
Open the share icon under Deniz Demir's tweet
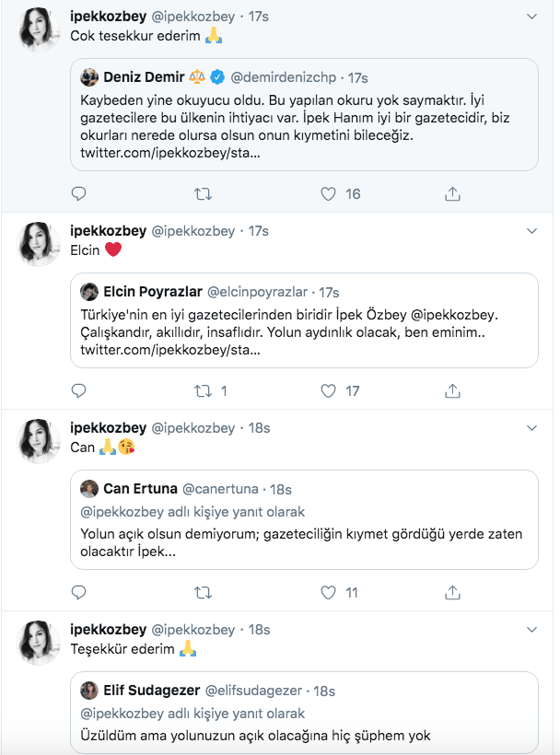pyautogui.click(x=450, y=194)
